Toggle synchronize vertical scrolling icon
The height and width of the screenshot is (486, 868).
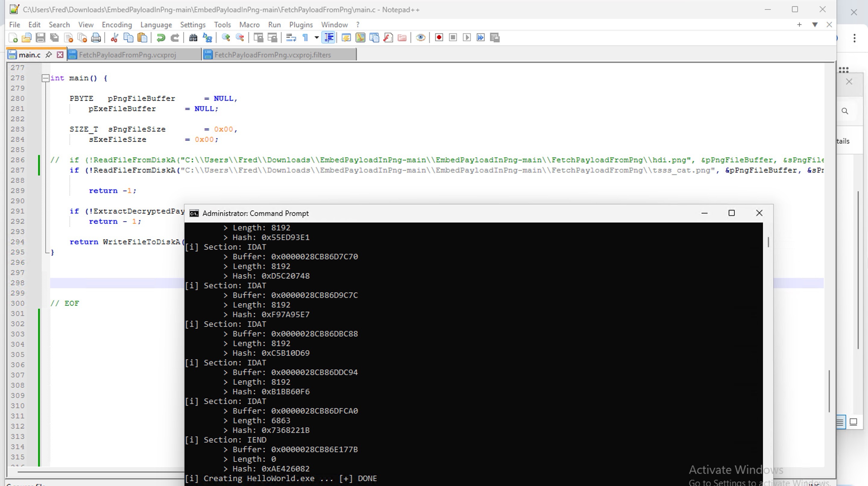point(258,37)
